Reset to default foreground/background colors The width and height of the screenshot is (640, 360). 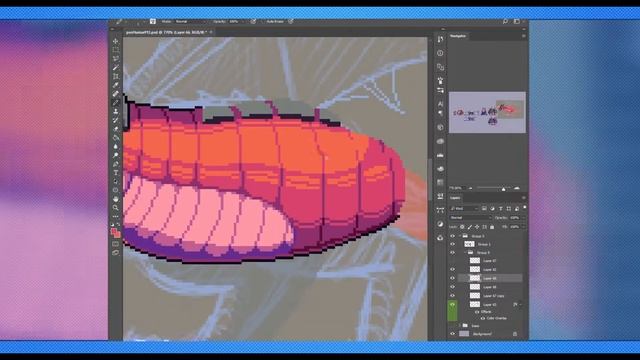pos(113,224)
